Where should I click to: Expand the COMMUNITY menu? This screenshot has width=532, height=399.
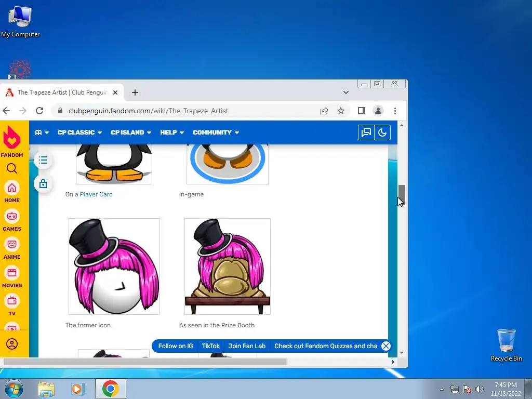click(216, 132)
